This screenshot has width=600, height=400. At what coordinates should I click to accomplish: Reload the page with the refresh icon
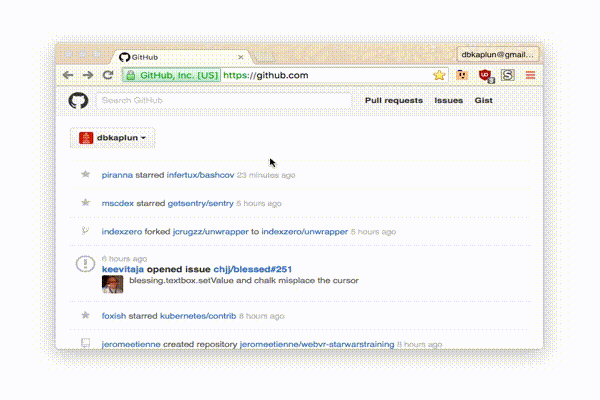pos(108,75)
